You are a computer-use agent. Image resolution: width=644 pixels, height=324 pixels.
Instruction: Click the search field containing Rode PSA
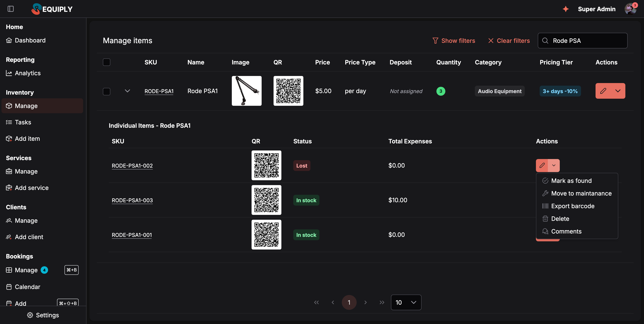[x=583, y=41]
